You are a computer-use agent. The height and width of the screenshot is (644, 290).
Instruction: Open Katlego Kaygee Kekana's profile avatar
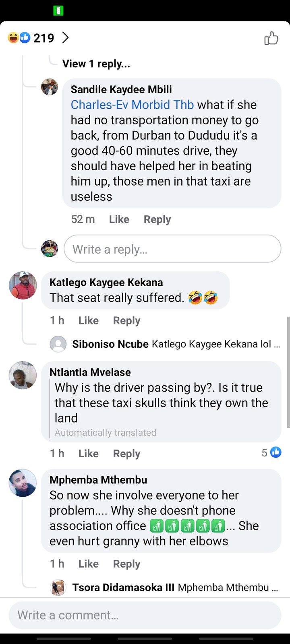click(23, 285)
